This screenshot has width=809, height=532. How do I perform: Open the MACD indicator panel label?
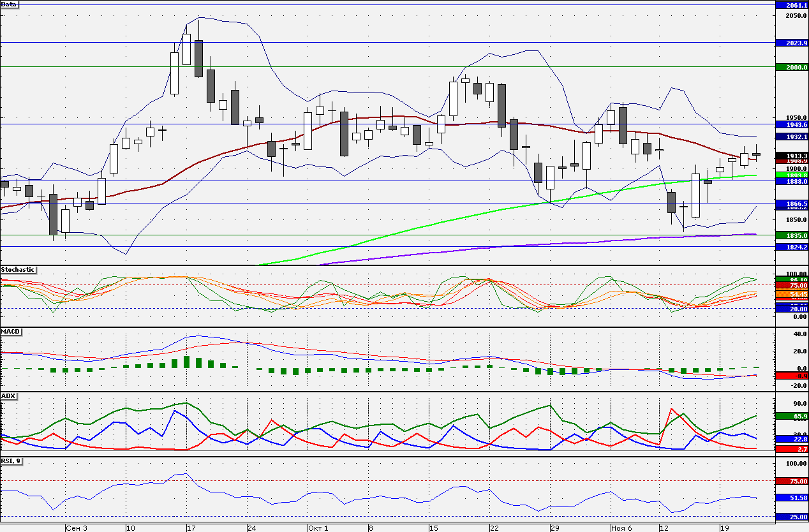[x=11, y=332]
